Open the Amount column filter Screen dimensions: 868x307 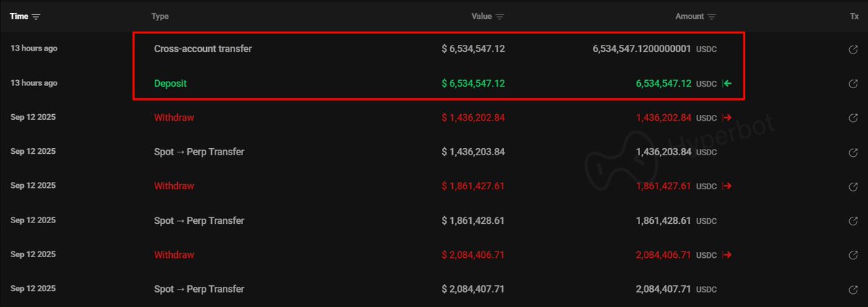(712, 16)
